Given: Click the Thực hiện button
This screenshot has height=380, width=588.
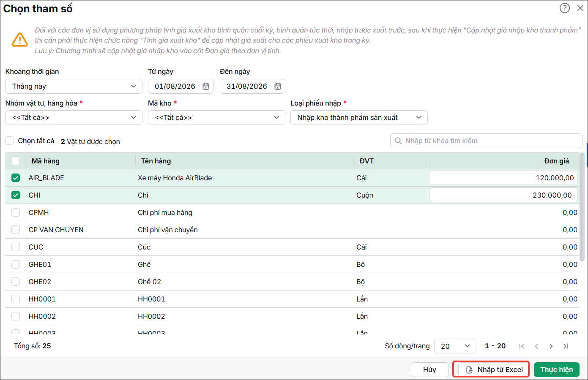Looking at the screenshot, I should click(557, 369).
